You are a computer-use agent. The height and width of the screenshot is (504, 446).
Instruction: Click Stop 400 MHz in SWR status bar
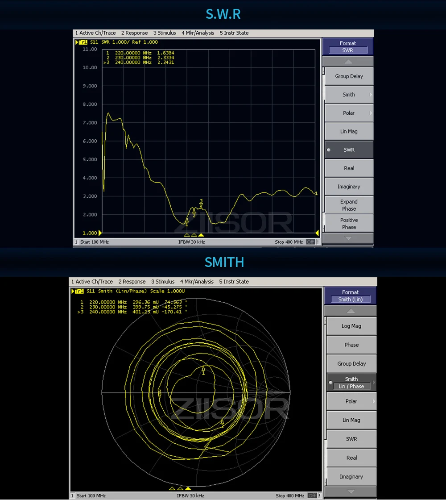[x=289, y=242]
